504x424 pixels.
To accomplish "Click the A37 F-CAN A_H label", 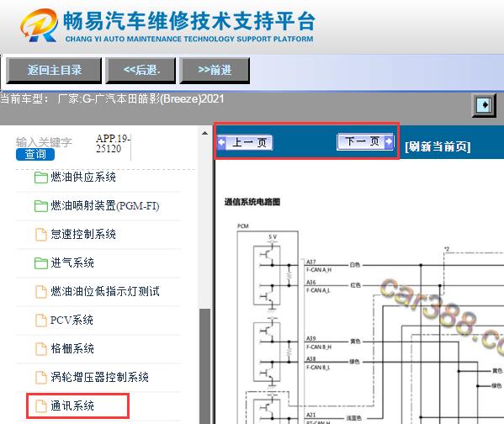I will [x=319, y=266].
